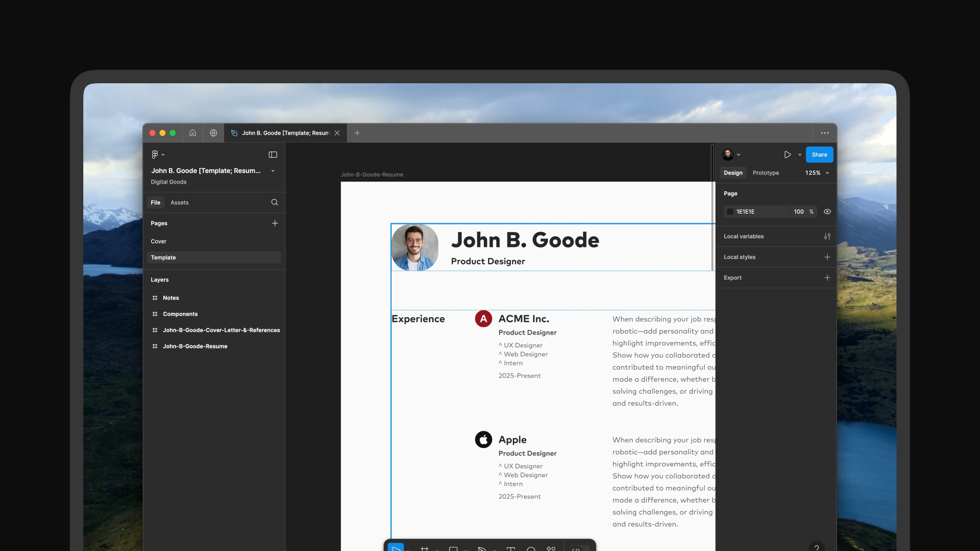Toggle the page background visibility eye
This screenshot has width=980, height=551.
pyautogui.click(x=827, y=212)
